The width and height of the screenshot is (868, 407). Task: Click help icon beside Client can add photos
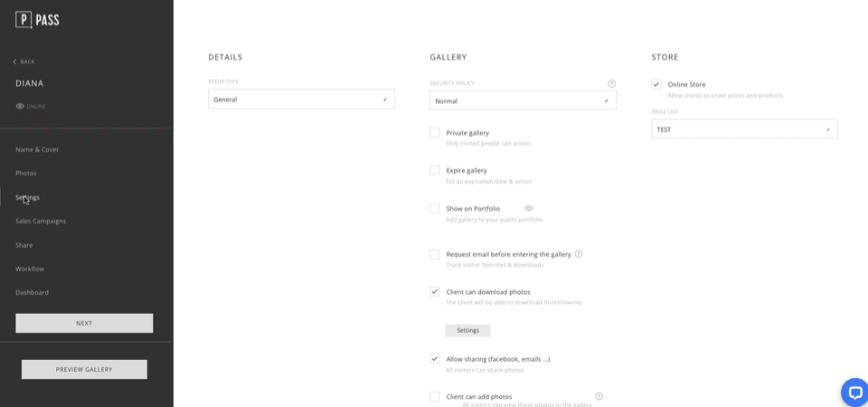tap(599, 396)
